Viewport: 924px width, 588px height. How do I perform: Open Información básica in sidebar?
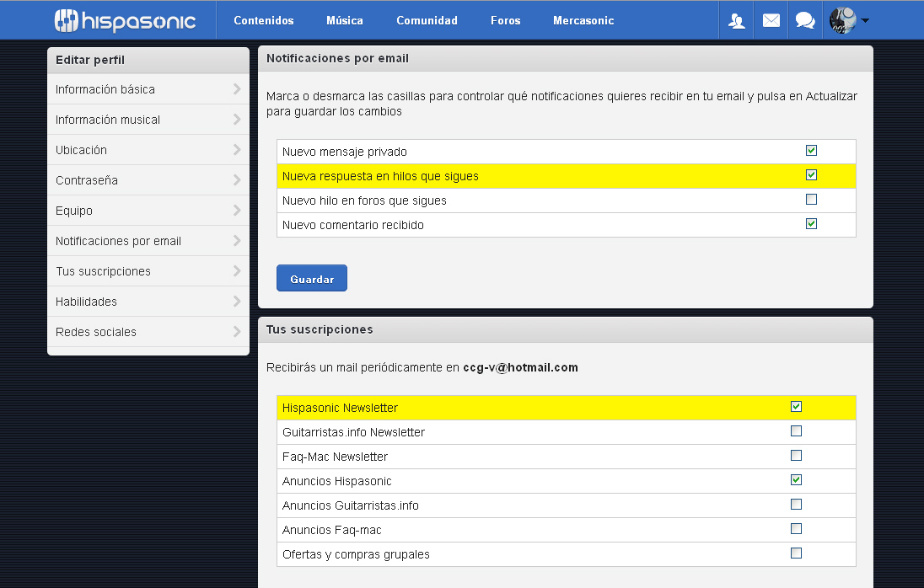[105, 89]
